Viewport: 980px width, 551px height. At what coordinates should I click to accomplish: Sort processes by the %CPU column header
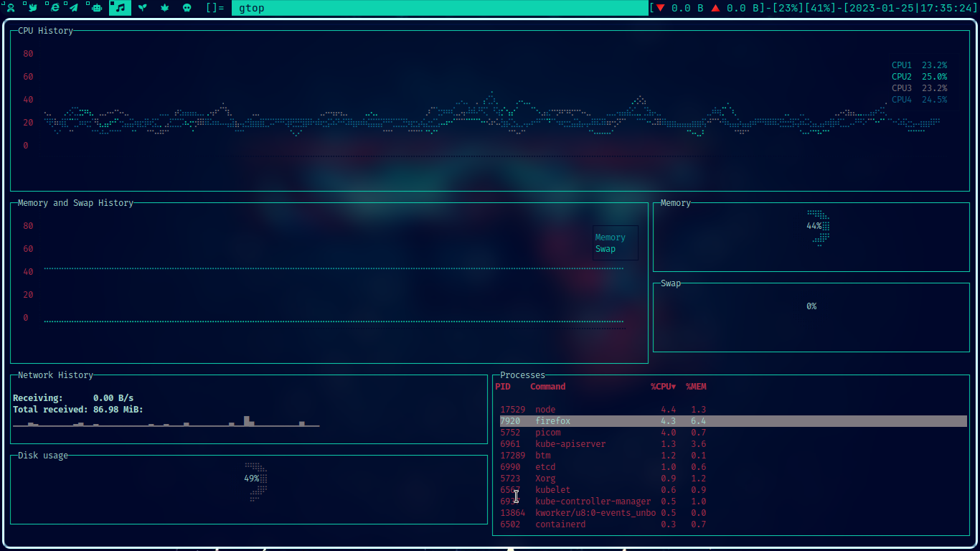pyautogui.click(x=663, y=387)
